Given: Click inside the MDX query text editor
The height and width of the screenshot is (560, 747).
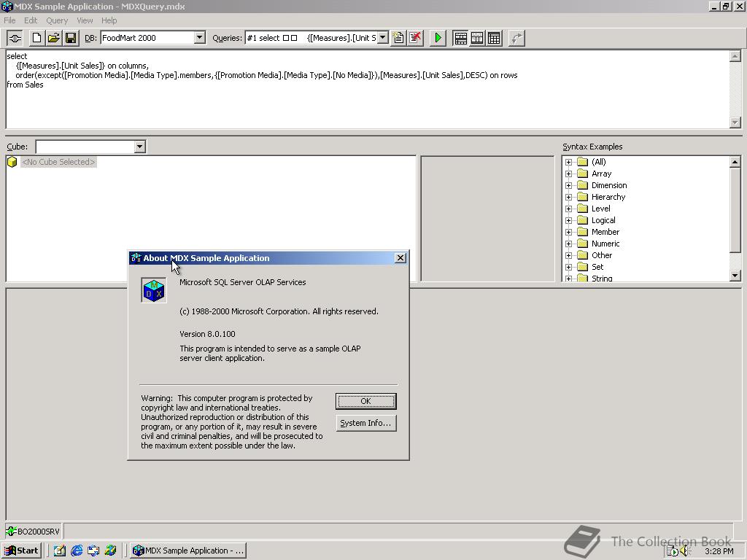Looking at the screenshot, I should (367, 89).
